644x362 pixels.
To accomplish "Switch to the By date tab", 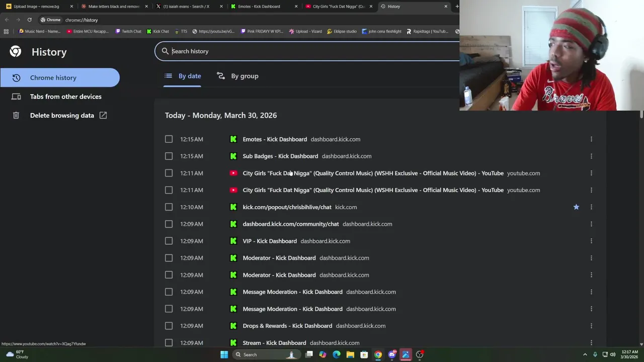I will point(183,76).
